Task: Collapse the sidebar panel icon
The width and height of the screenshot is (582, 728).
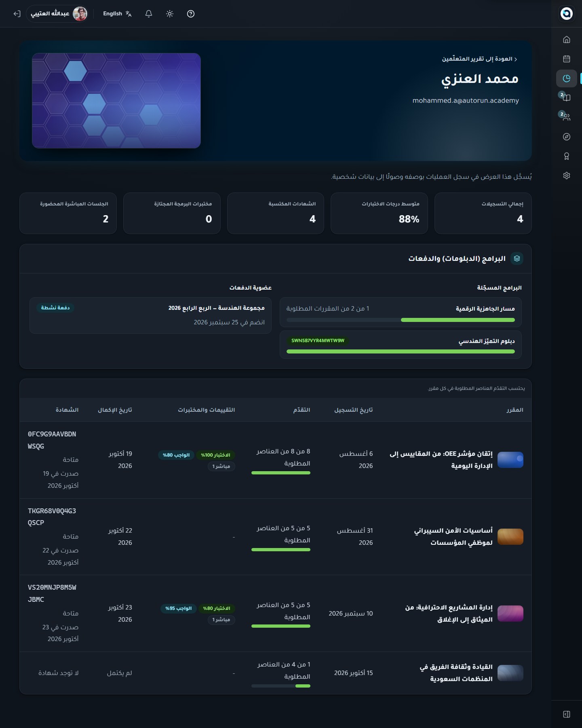Action: click(567, 714)
